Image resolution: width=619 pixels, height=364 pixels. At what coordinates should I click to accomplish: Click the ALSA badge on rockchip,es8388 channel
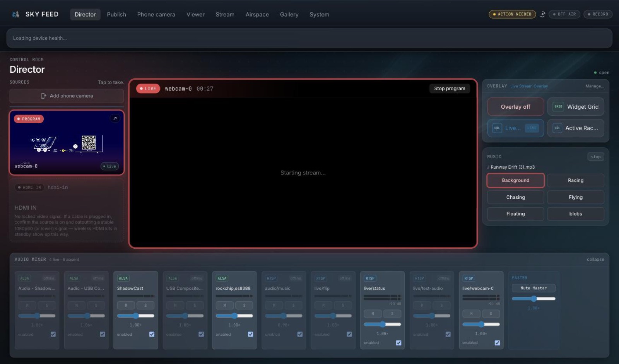[x=222, y=278]
